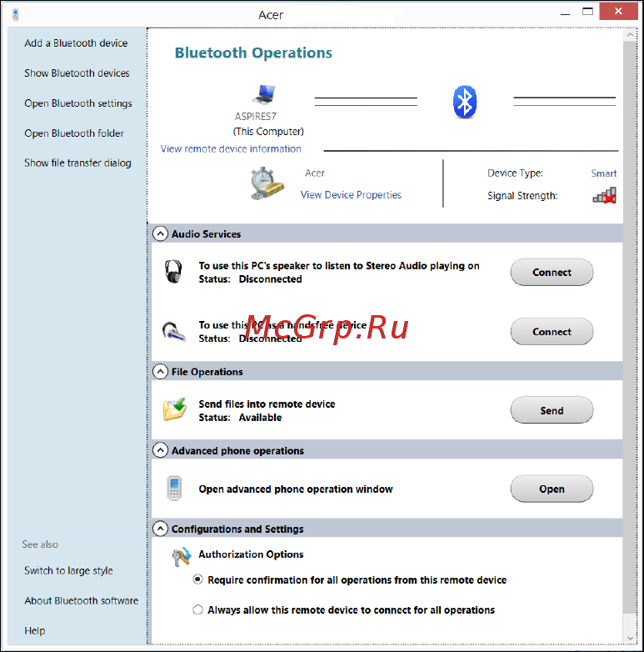Click the ASPIRES7 computer name text
Viewport: 644px width, 652px height.
[x=256, y=117]
